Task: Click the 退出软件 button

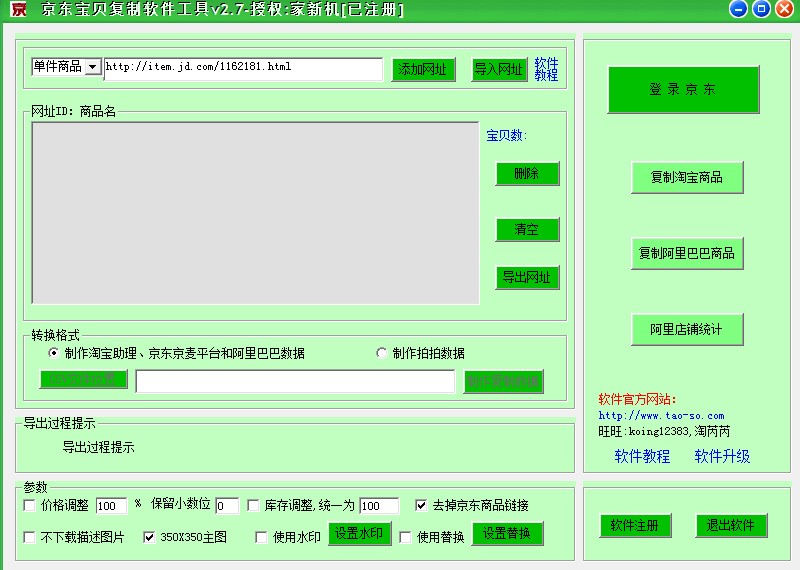Action: [x=731, y=525]
